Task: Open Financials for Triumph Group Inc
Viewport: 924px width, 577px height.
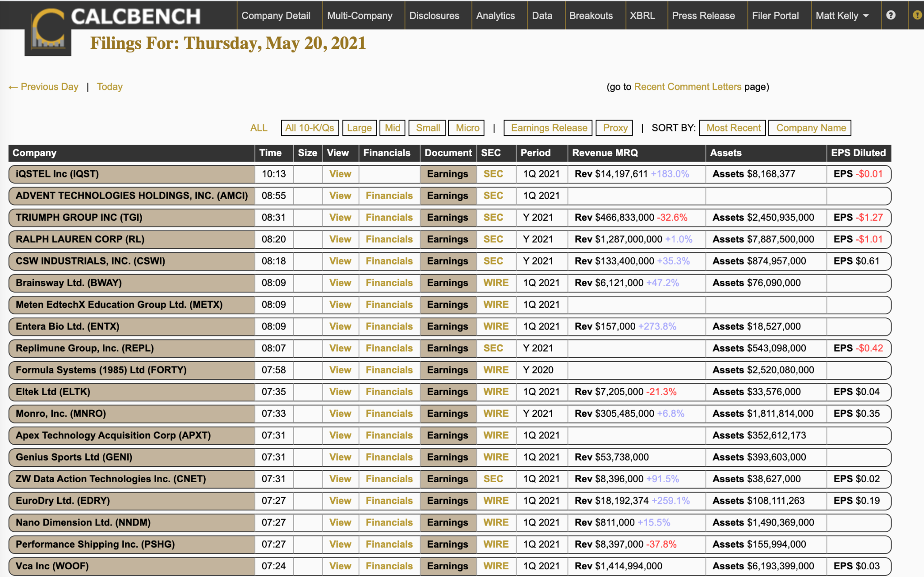Action: [389, 218]
